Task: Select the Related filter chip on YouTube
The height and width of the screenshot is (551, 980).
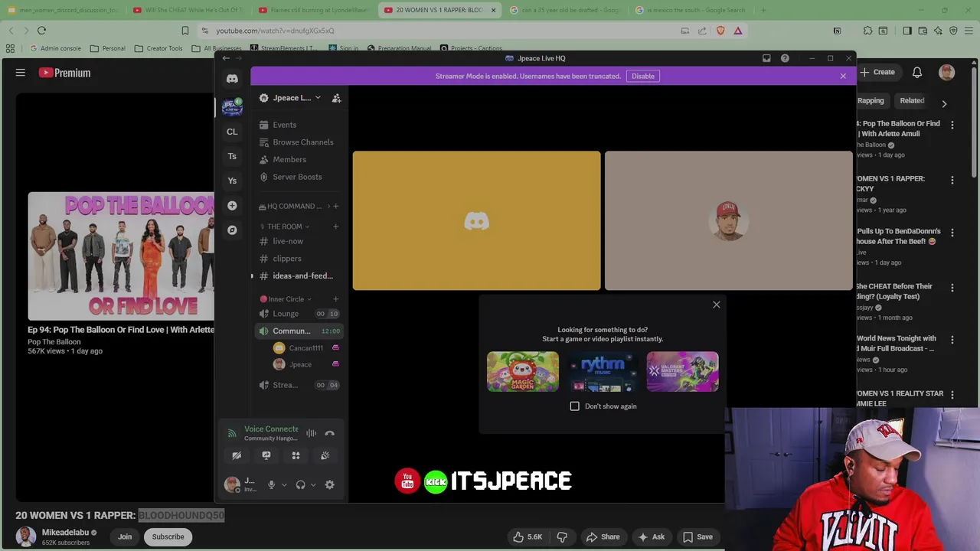Action: 912,100
